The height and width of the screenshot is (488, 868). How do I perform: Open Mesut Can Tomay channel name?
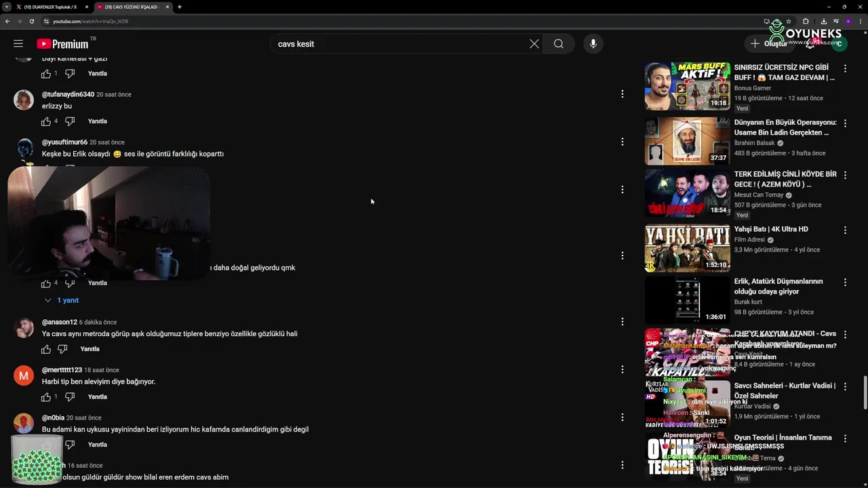click(x=759, y=195)
